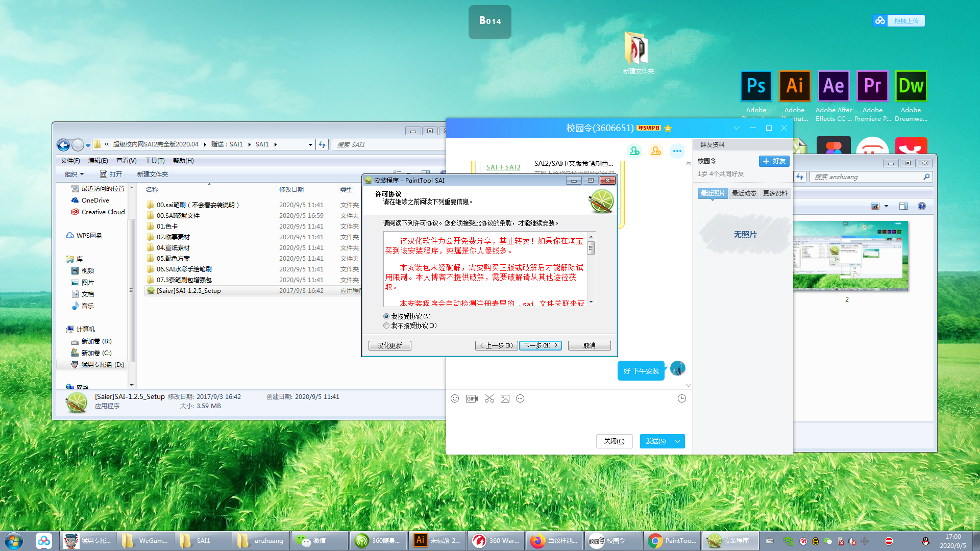This screenshot has width=980, height=551.
Task: Open Windows Start button
Action: coord(14,540)
